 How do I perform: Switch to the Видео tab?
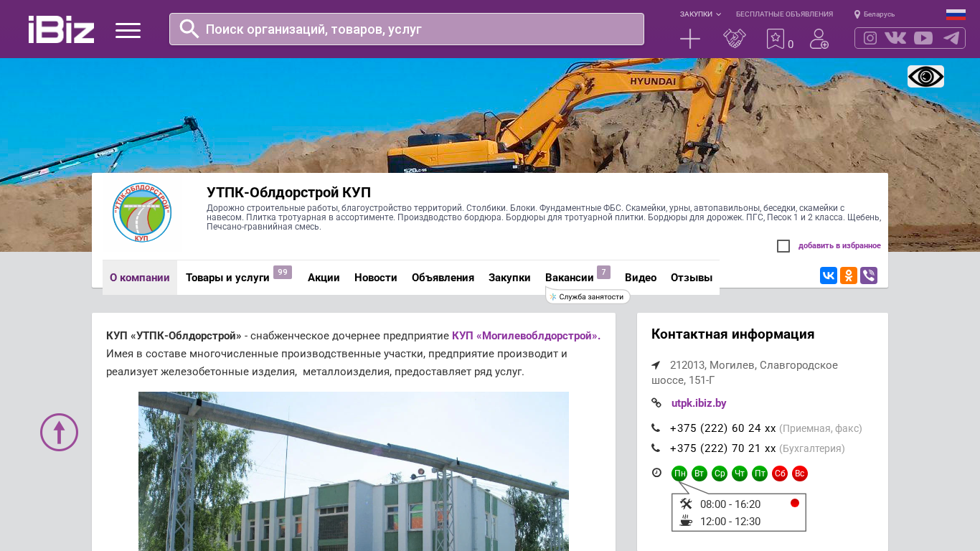pos(641,278)
